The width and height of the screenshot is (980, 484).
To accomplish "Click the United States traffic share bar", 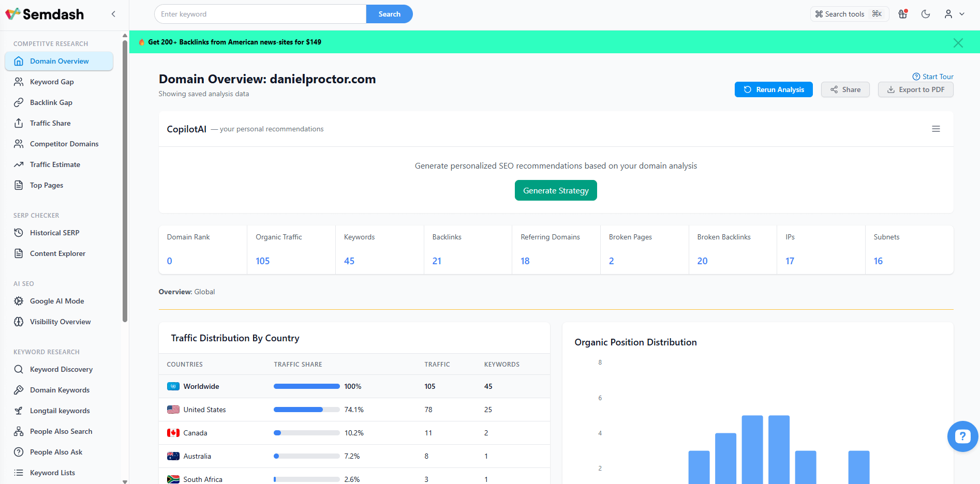I will 306,410.
